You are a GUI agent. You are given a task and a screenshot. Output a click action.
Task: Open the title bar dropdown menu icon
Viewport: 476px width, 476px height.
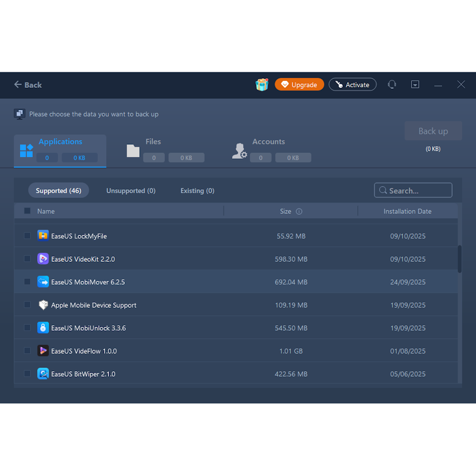415,85
